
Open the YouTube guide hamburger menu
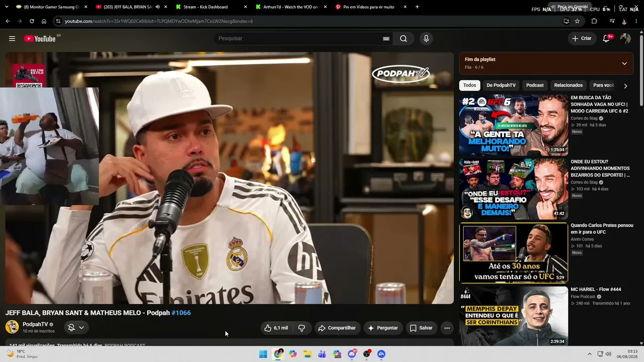(x=12, y=39)
